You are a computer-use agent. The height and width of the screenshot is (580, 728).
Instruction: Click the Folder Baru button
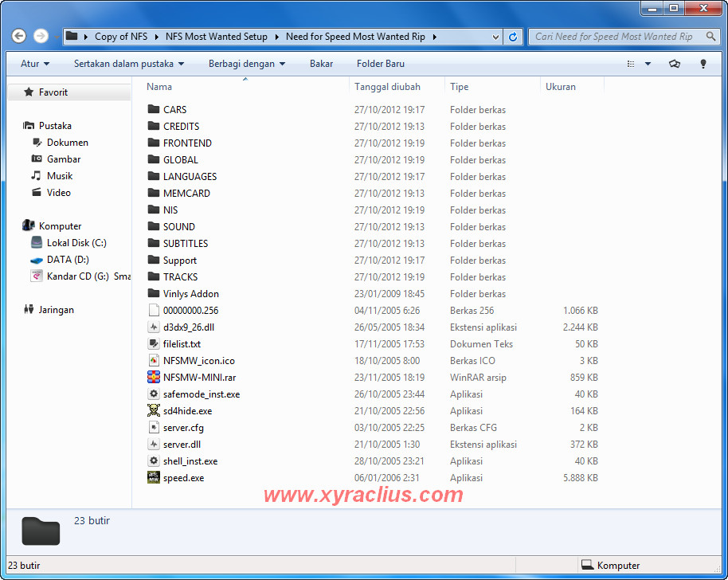[x=380, y=64]
